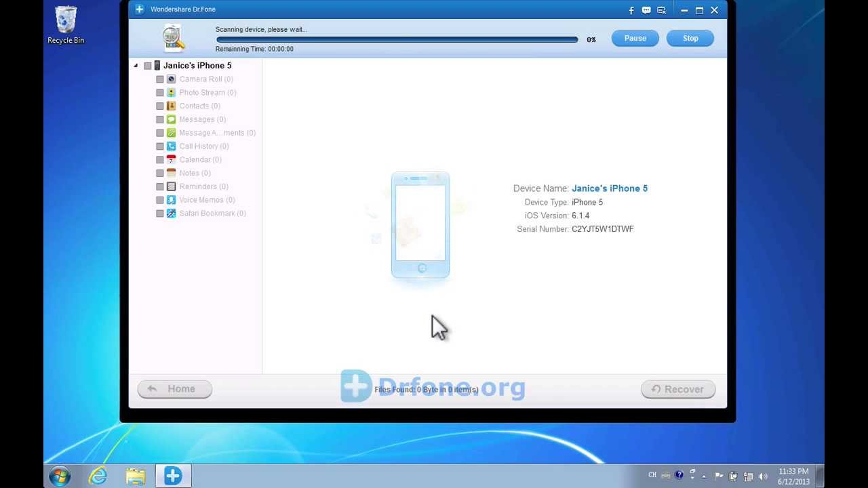The image size is (868, 488).
Task: Check the Voice Memos checkbox
Action: (x=160, y=200)
